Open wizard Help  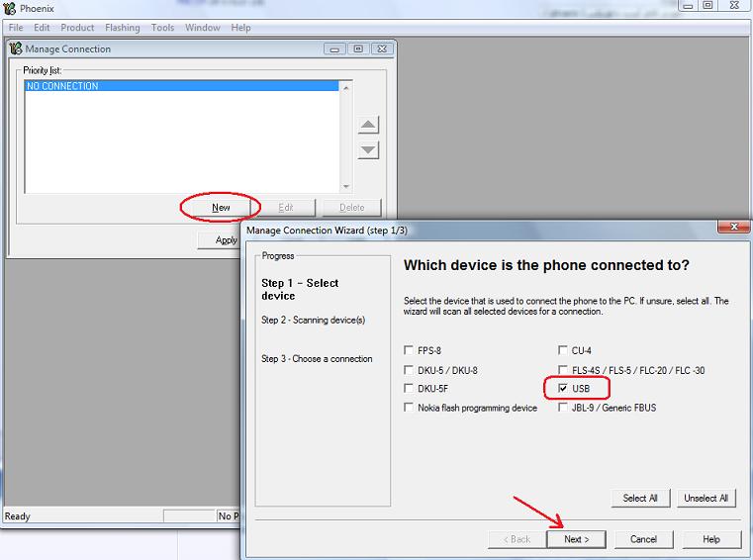pyautogui.click(x=711, y=539)
